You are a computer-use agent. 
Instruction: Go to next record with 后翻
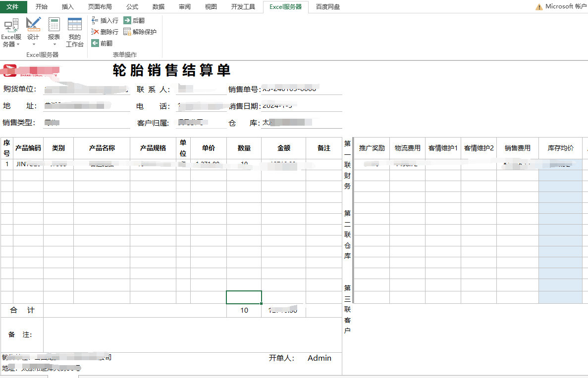pos(134,21)
